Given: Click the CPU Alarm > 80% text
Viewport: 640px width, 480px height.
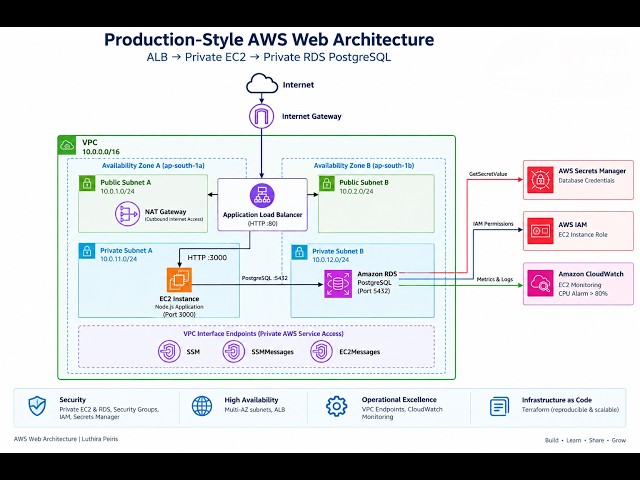Looking at the screenshot, I should 583,293.
